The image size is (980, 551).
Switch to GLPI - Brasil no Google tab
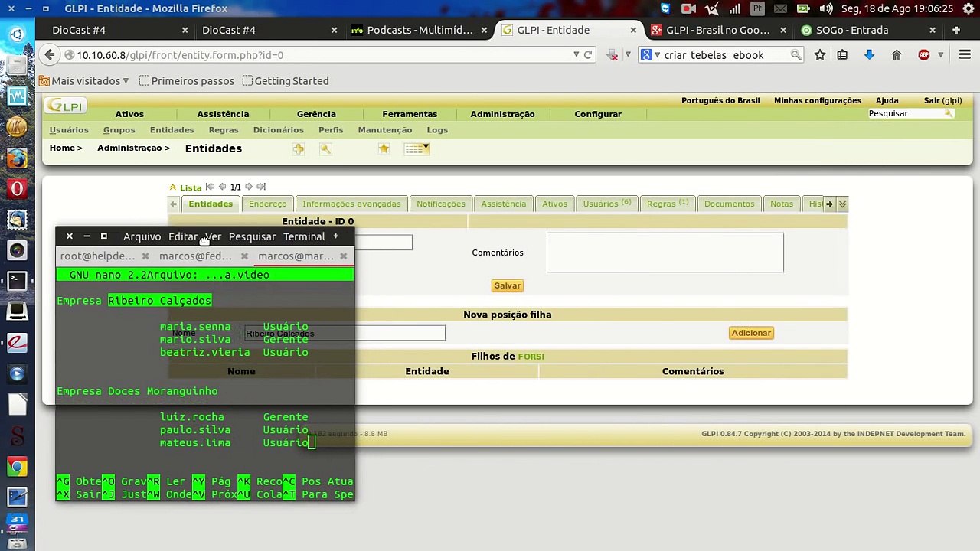pos(717,30)
